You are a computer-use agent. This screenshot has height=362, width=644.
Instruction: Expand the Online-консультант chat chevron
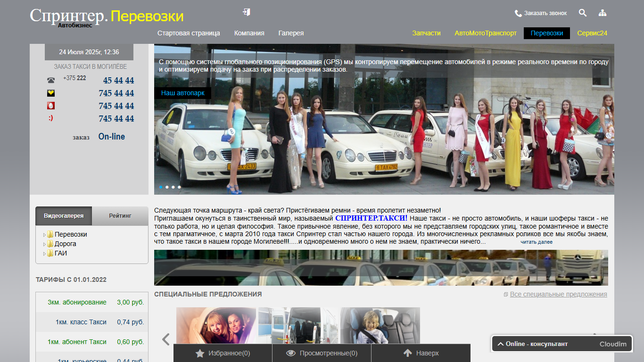(500, 344)
